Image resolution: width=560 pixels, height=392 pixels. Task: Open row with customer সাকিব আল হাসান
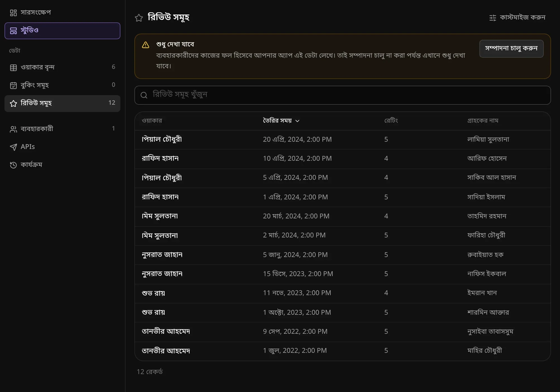point(342,178)
